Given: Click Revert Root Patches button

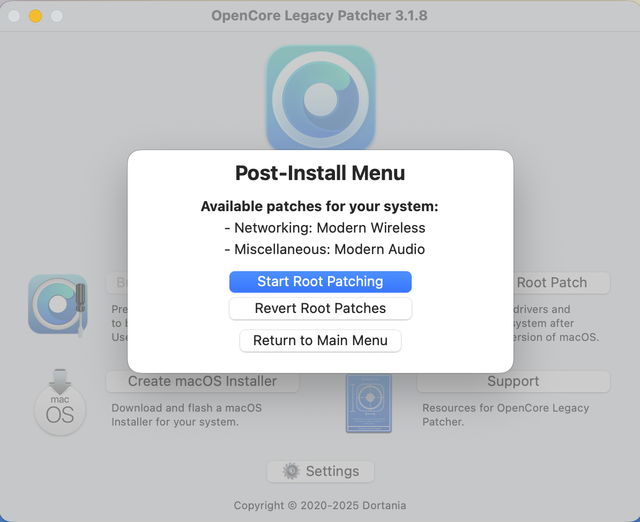Looking at the screenshot, I should pos(320,308).
